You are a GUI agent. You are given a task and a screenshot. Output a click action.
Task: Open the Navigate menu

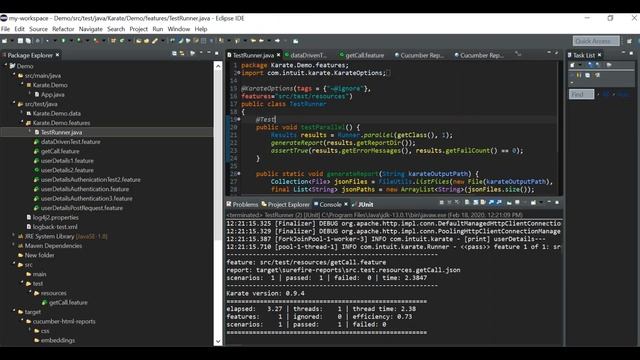click(91, 29)
